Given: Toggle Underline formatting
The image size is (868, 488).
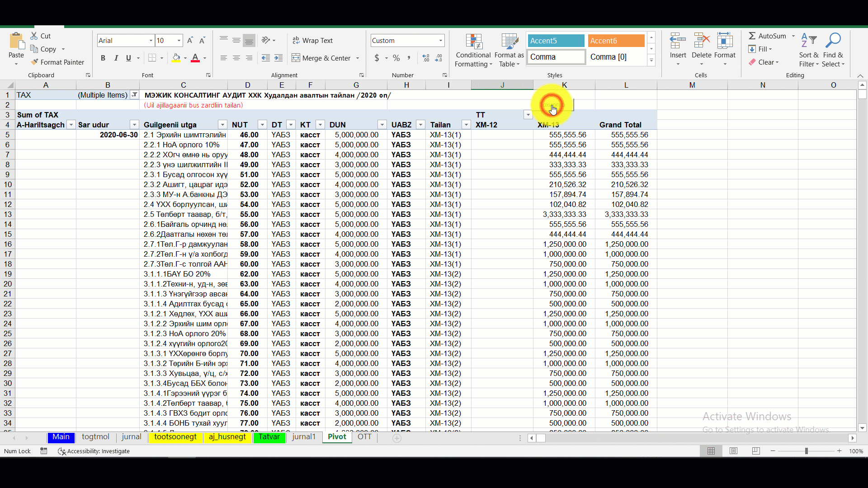Looking at the screenshot, I should click(128, 58).
